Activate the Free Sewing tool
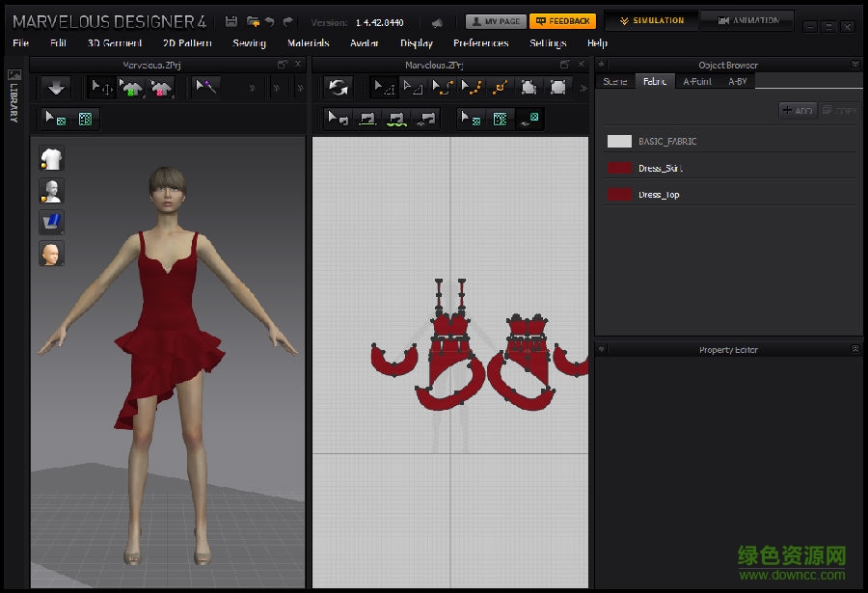Viewport: 868px width, 593px height. [395, 117]
